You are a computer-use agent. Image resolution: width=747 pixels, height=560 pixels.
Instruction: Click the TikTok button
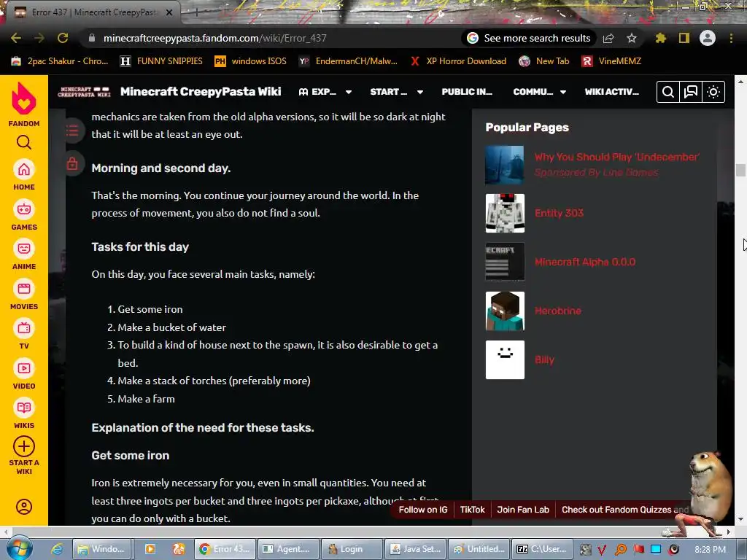pos(472,510)
